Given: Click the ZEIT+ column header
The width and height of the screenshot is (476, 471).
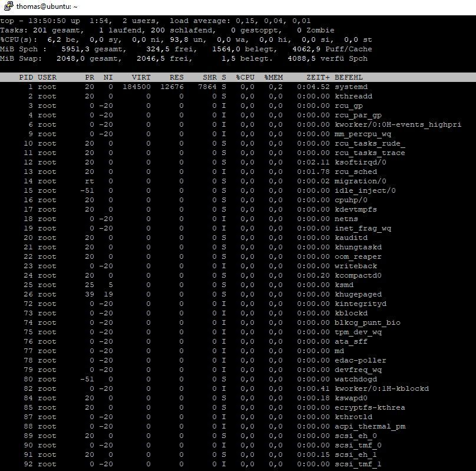Looking at the screenshot, I should click(318, 77).
